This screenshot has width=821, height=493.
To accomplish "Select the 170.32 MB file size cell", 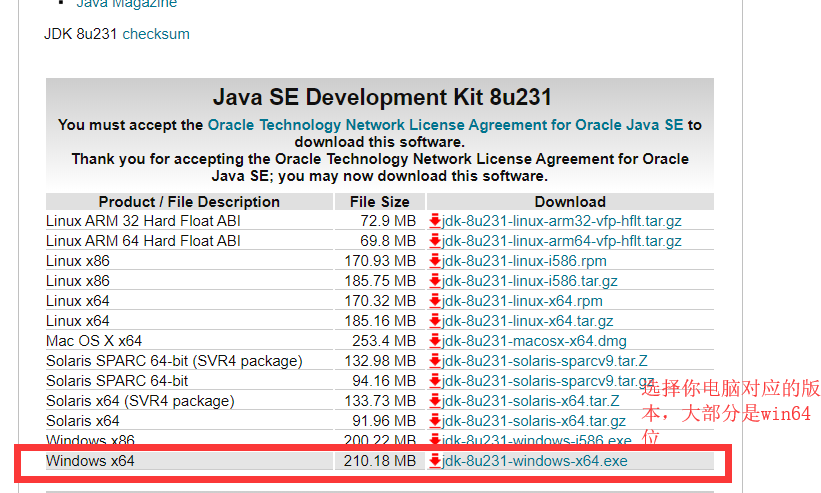I will point(380,301).
